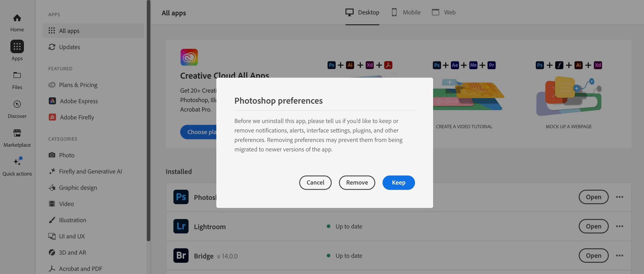The image size is (644, 274).
Task: Click the Updates refresh icon
Action: 52,47
